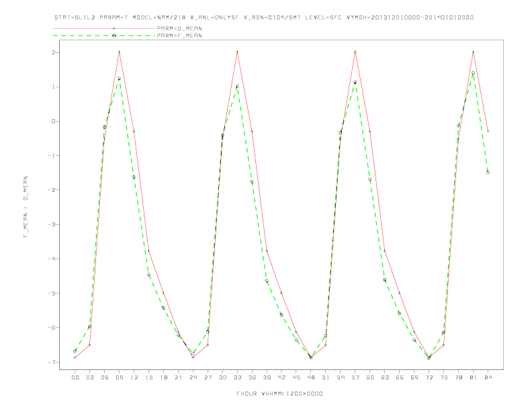The height and width of the screenshot is (411, 532).
Task: Click the x-axis tick label 81
Action: click(474, 377)
